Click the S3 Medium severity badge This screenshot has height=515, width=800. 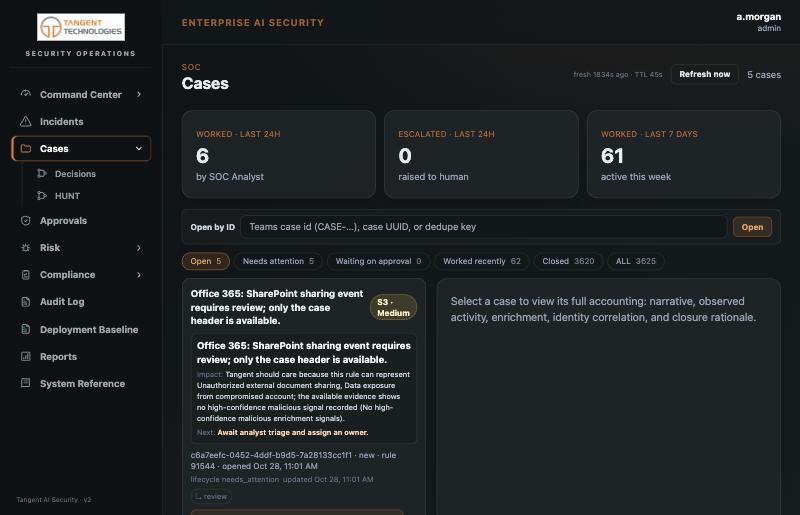[x=393, y=307]
